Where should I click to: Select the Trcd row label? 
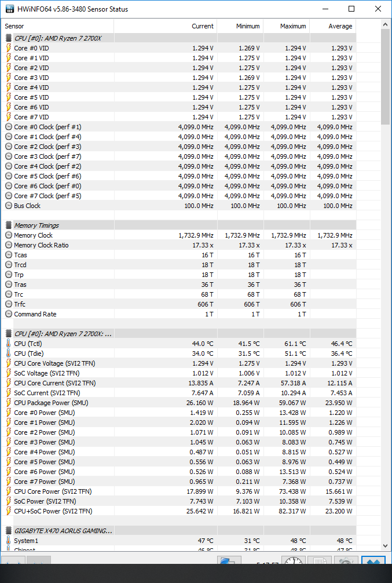tap(20, 265)
